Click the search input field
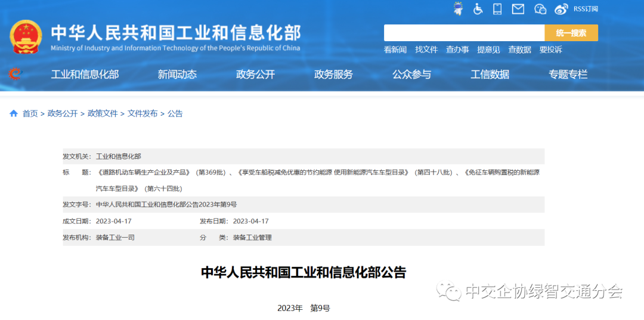Image resolution: width=644 pixels, height=320 pixels. point(464,33)
